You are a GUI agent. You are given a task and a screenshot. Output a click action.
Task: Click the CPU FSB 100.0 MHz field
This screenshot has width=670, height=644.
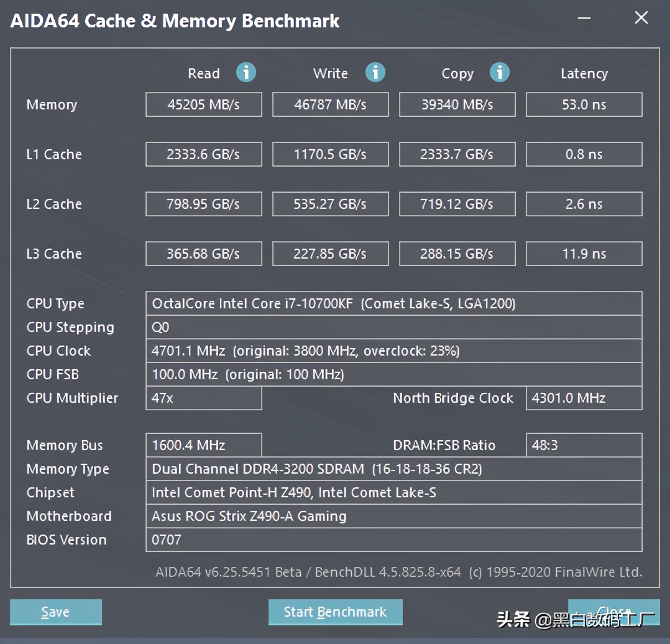tap(394, 374)
